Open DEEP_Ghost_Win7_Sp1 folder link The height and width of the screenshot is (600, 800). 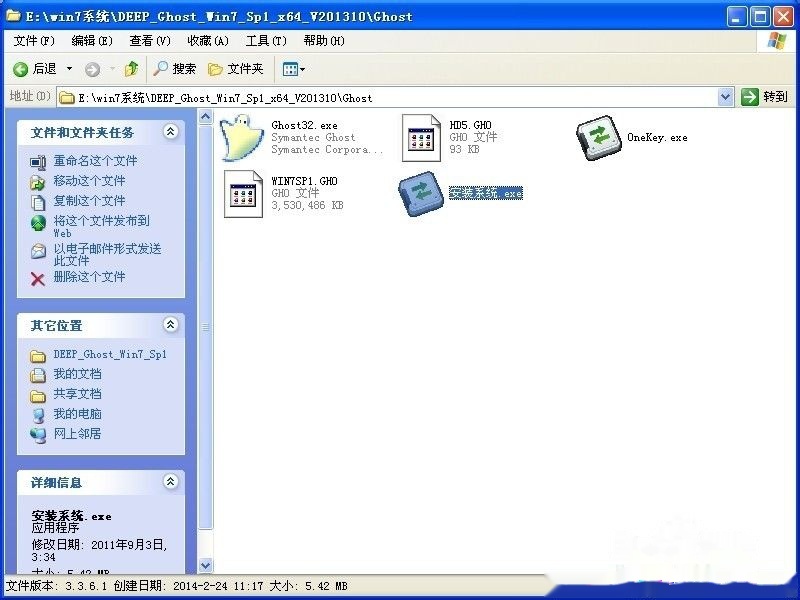pos(110,354)
